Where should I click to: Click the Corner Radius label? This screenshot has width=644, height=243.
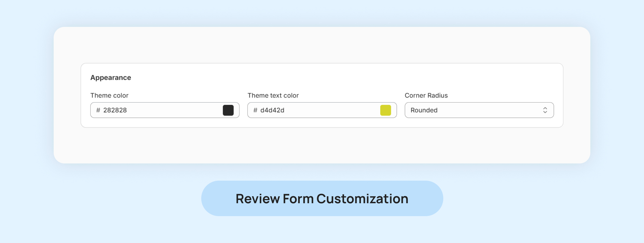(426, 95)
